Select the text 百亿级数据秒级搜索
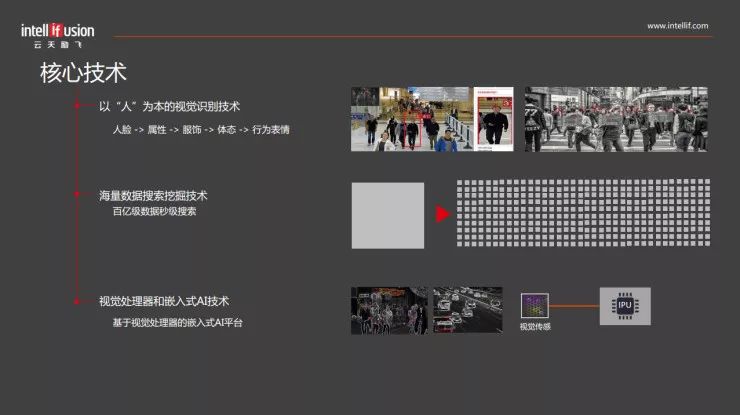The height and width of the screenshot is (415, 740). (154, 212)
